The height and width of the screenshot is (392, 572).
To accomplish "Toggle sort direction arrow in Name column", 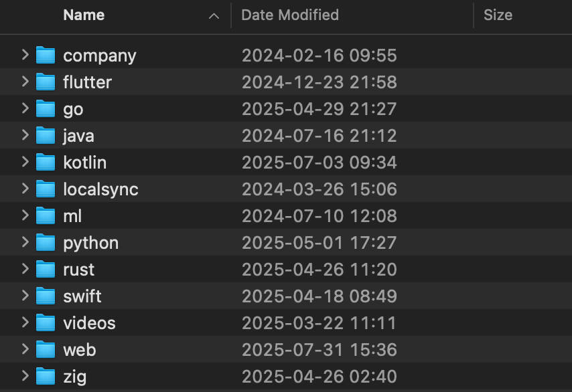I will (214, 16).
